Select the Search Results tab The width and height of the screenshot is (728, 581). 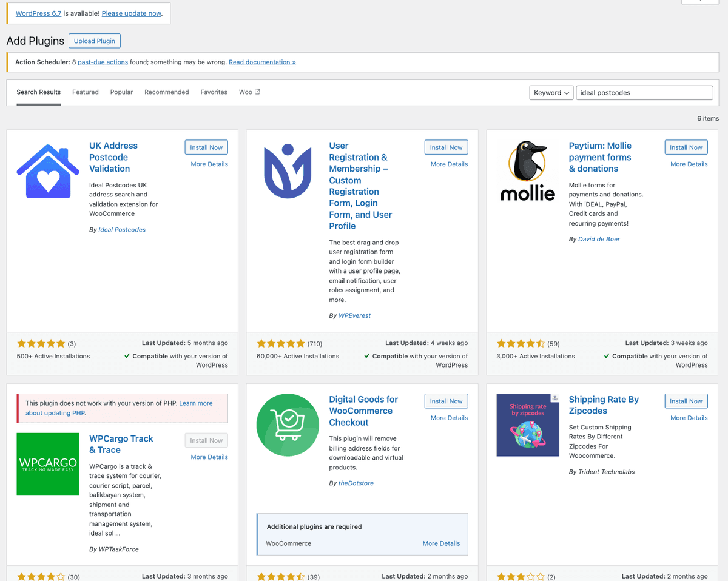(39, 92)
